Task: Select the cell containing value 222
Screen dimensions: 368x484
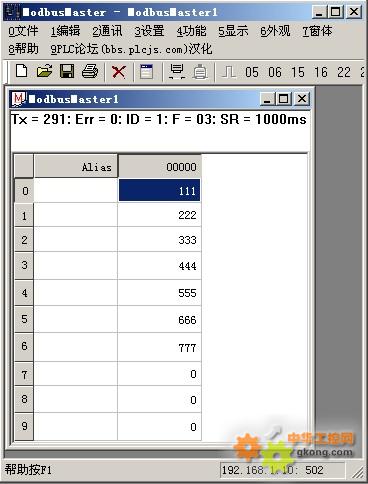Action: coord(160,215)
